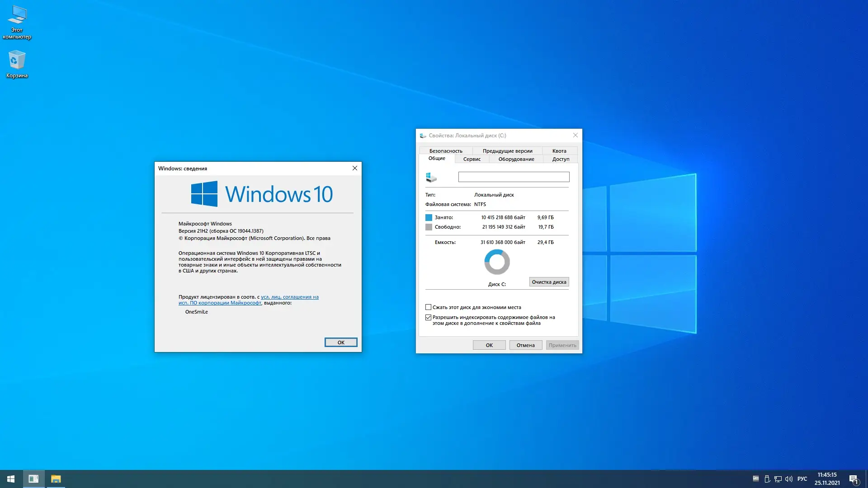Open the Сервис tab
Image resolution: width=868 pixels, height=488 pixels.
[472, 159]
